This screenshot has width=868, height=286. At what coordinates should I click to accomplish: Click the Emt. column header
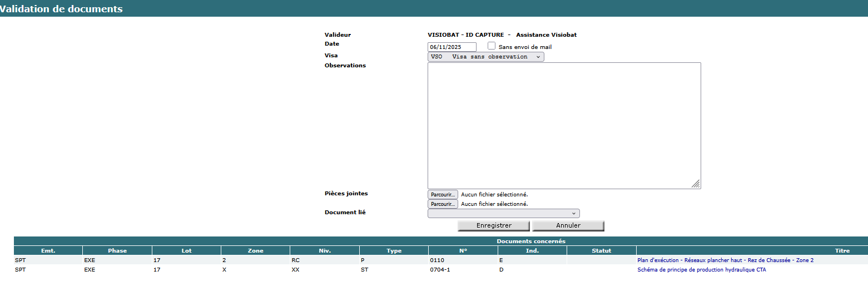tap(48, 250)
